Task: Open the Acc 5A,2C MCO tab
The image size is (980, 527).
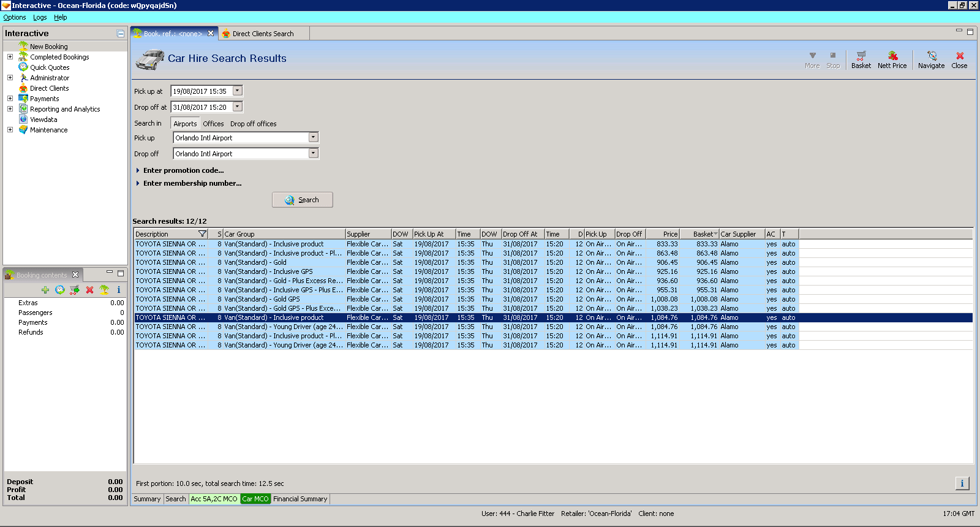Action: click(x=214, y=499)
